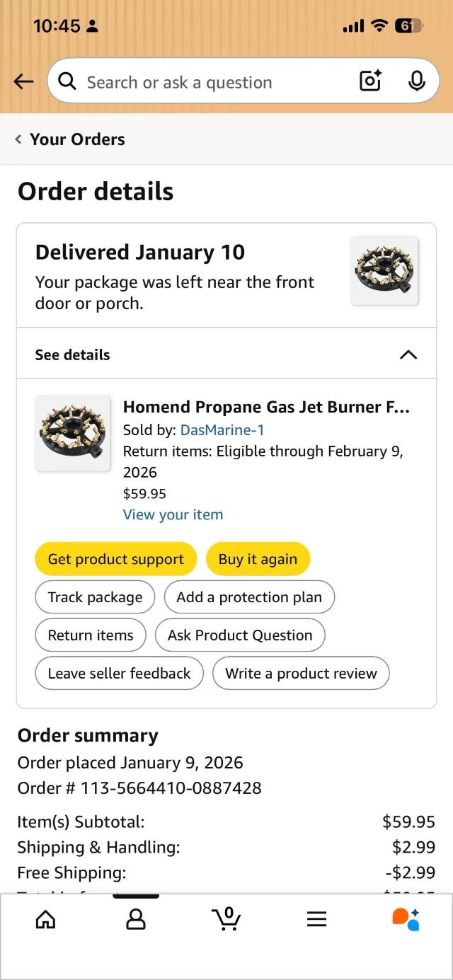Open the shopping cart icon
The image size is (453, 980).
click(x=226, y=918)
